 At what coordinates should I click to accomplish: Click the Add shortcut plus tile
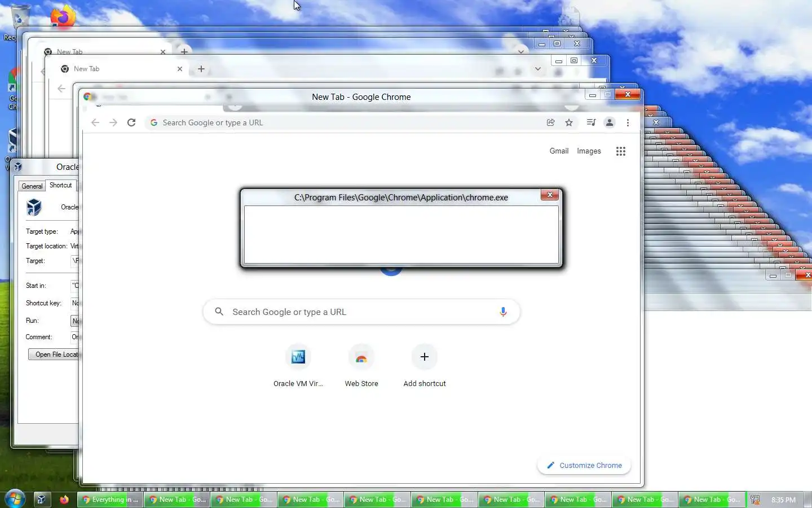[425, 357]
